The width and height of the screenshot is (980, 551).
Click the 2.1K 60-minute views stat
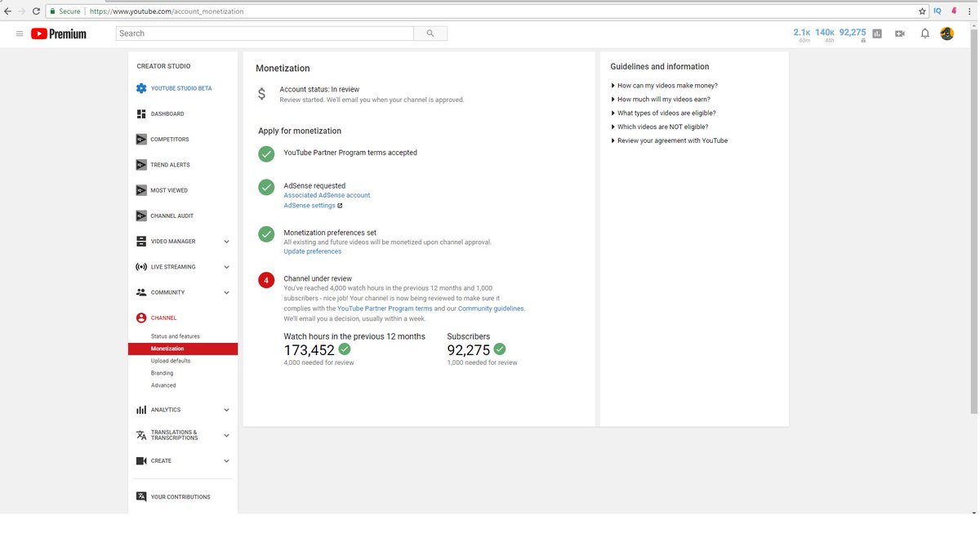point(802,32)
